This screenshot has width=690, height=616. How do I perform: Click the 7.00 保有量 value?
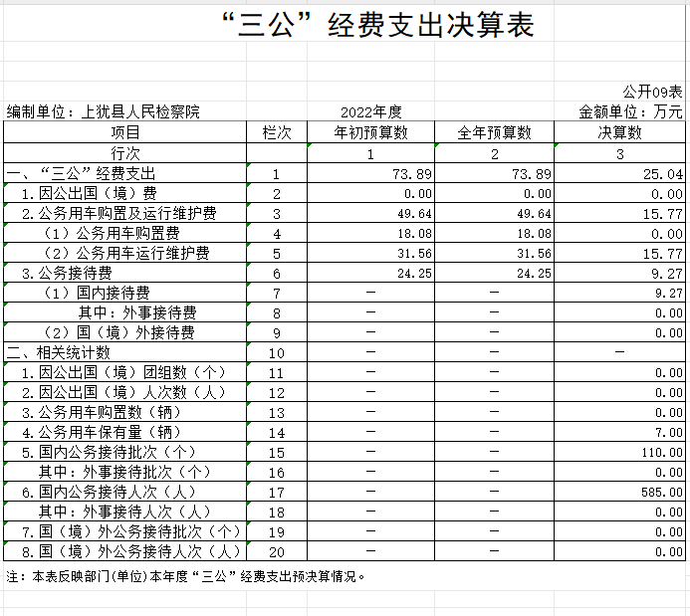click(669, 433)
